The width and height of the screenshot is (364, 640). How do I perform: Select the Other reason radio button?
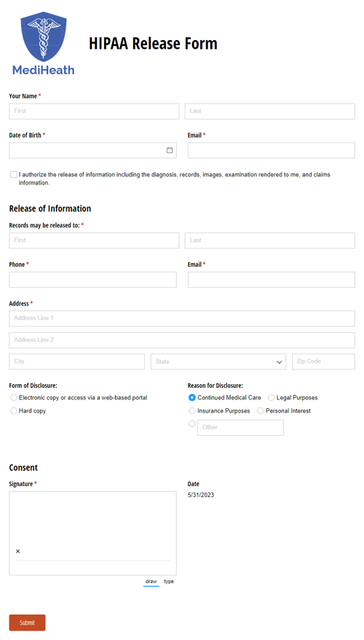tap(192, 424)
